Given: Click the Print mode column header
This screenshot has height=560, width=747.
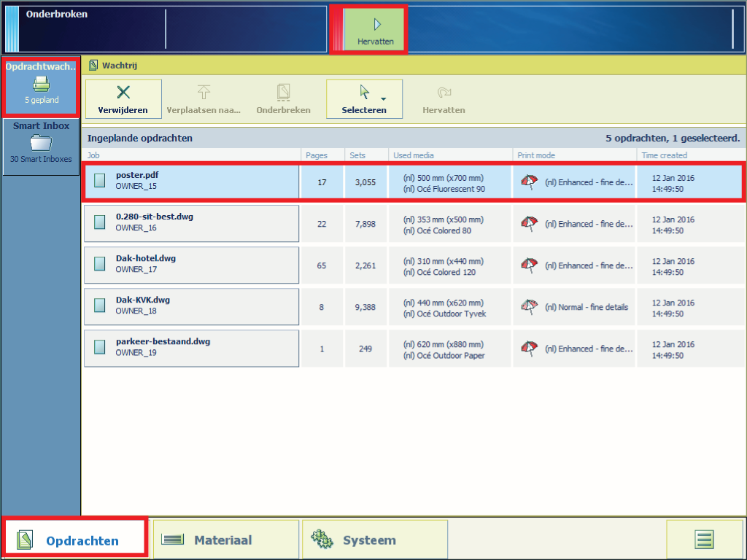Looking at the screenshot, I should pyautogui.click(x=536, y=155).
